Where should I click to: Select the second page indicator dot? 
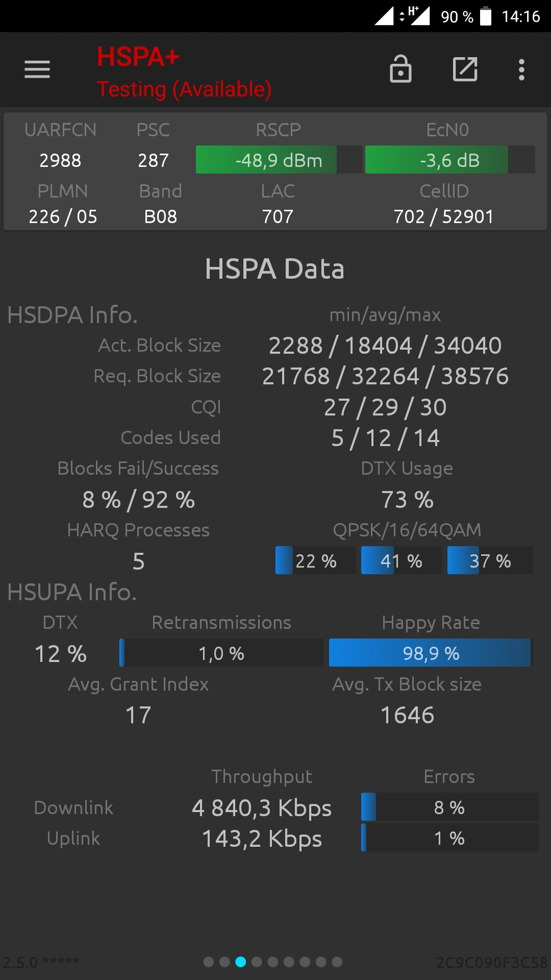[x=224, y=962]
